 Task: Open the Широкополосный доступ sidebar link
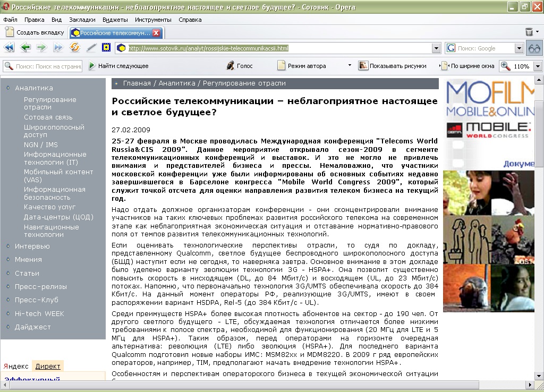[x=54, y=131]
